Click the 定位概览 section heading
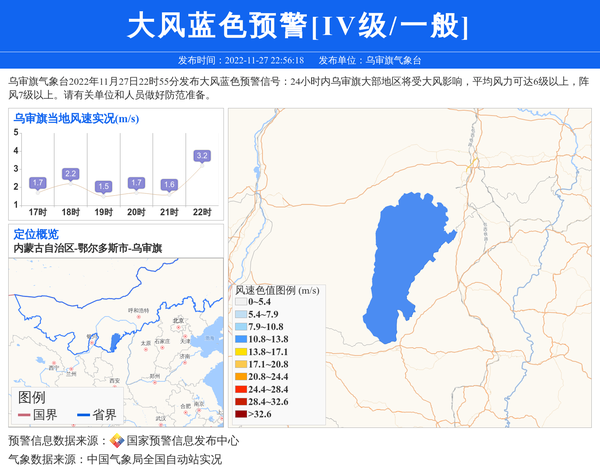Viewport: 600px width, 471px height. 36,234
